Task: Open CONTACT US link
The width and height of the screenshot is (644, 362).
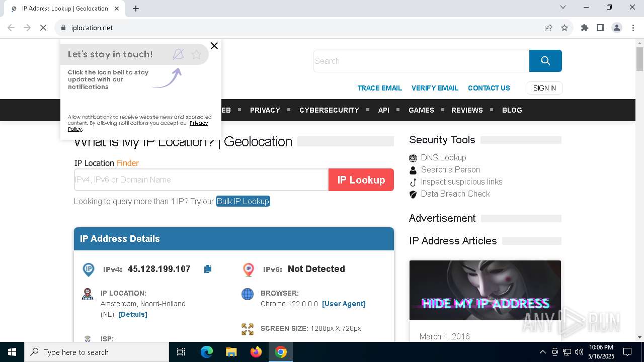Action: click(489, 88)
